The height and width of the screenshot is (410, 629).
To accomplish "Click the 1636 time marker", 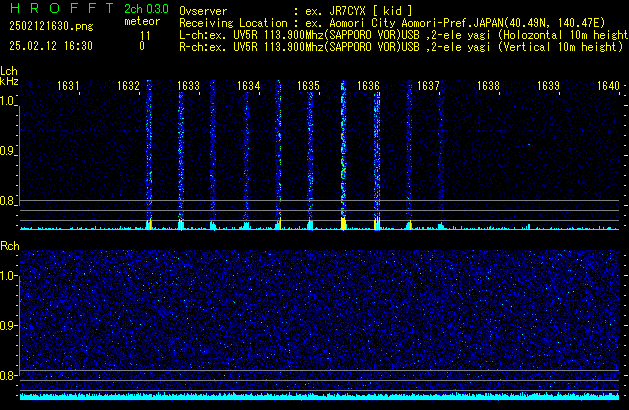I will coord(368,86).
